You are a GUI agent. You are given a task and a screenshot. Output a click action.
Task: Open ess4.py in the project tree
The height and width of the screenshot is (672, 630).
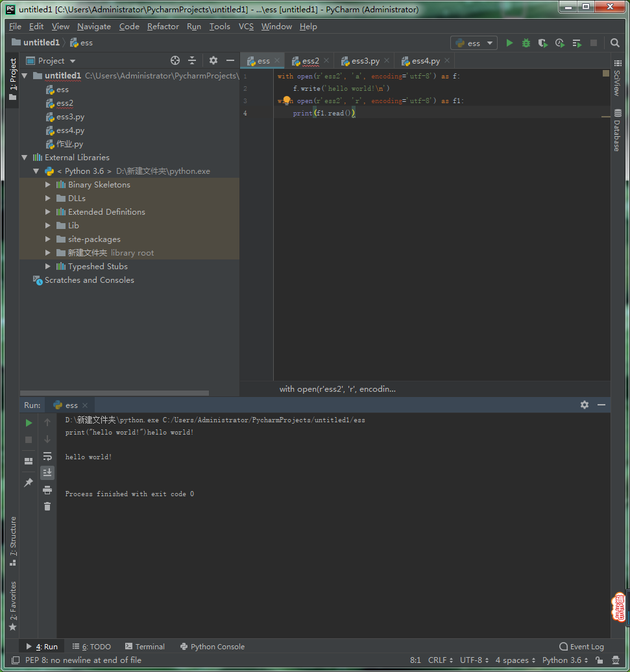click(x=70, y=130)
